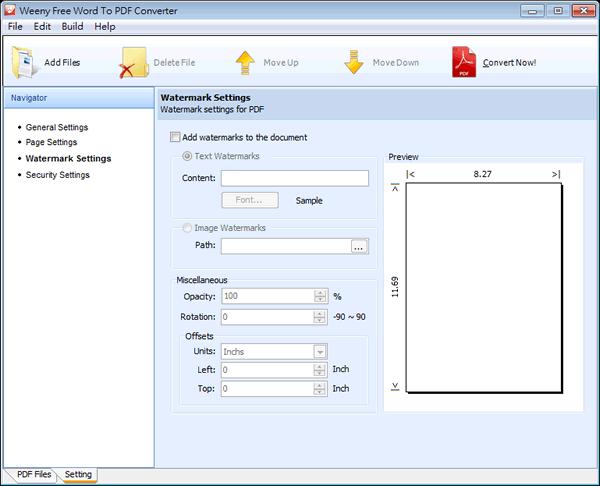Click the browse (...) button for Path
The height and width of the screenshot is (486, 600).
pyautogui.click(x=359, y=246)
